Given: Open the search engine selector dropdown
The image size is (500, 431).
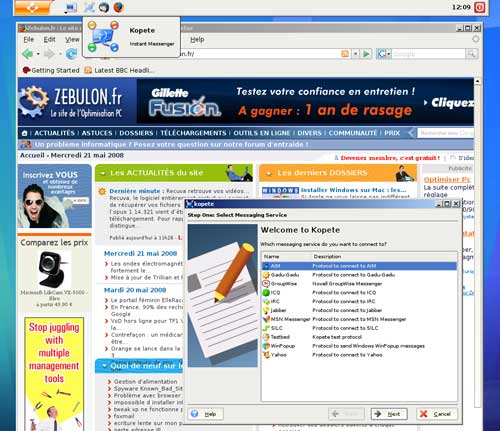Looking at the screenshot, I should 384,54.
